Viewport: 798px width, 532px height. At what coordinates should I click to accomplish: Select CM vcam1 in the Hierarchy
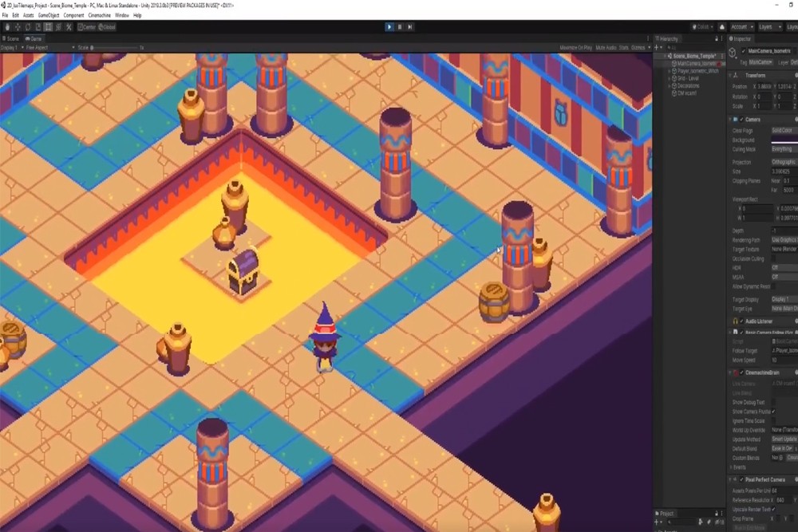(686, 93)
